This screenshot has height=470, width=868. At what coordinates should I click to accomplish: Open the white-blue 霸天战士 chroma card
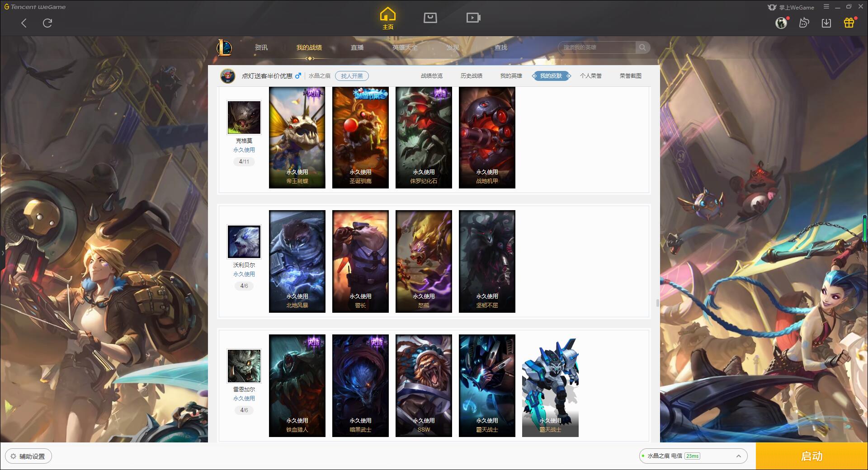click(550, 385)
